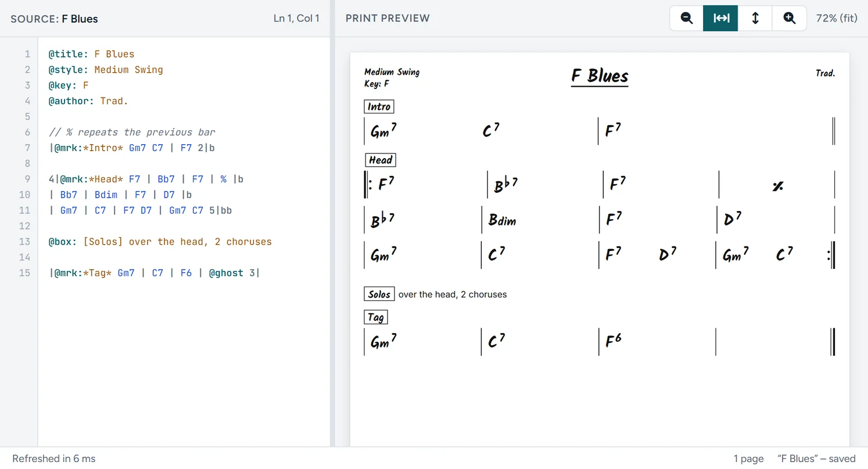Click line number 5 in the gutter
The image size is (868, 469).
click(x=27, y=116)
